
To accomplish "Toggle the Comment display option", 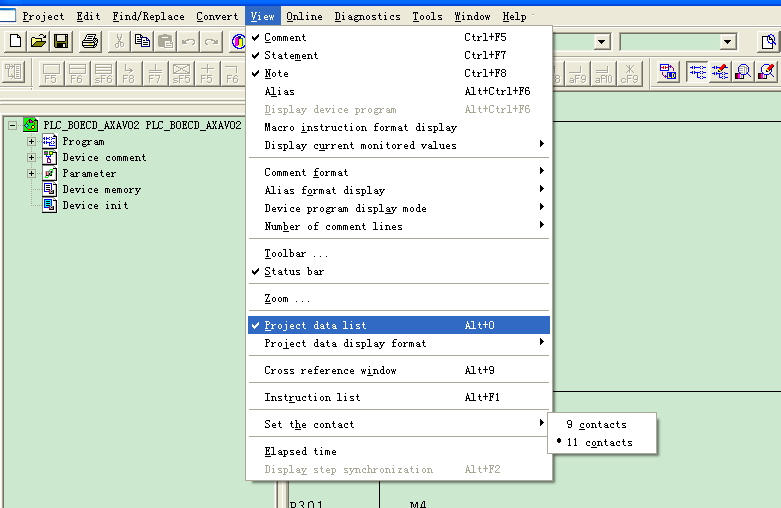I will [285, 37].
